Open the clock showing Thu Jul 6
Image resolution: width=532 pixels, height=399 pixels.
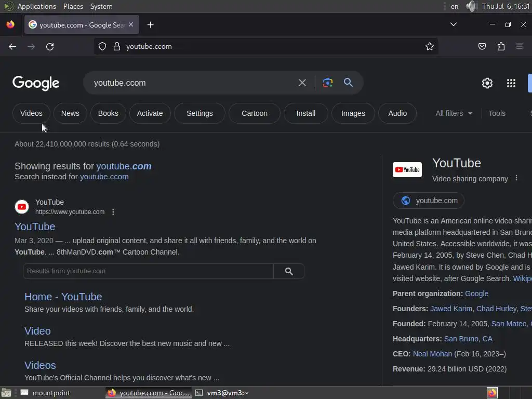coord(506,6)
